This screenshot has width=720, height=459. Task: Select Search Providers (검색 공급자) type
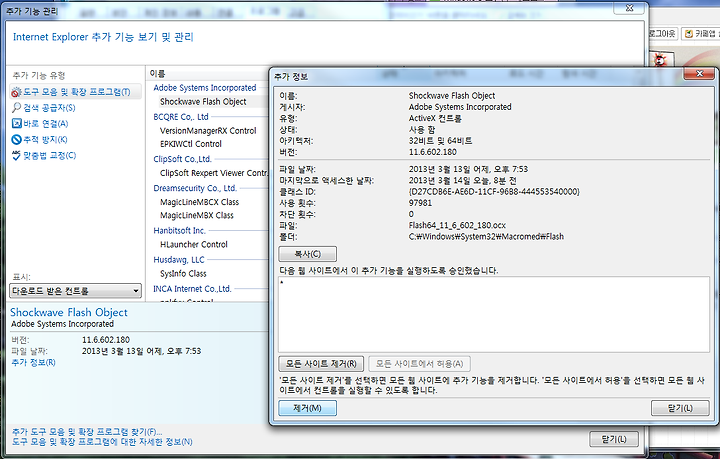(44, 108)
